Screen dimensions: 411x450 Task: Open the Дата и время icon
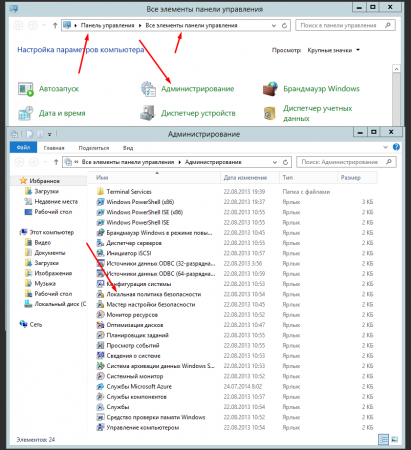pos(26,113)
